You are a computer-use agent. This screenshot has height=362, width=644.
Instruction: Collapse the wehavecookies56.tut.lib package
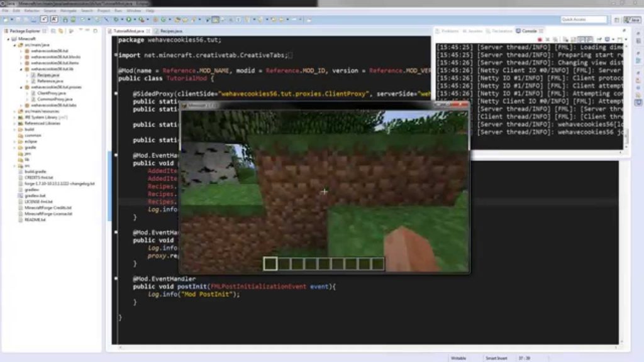point(21,69)
